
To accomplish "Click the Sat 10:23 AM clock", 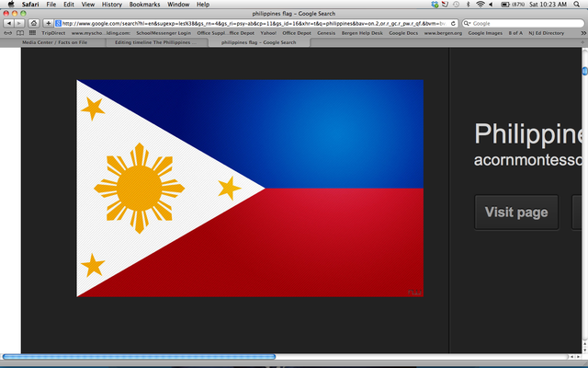I will 548,4.
